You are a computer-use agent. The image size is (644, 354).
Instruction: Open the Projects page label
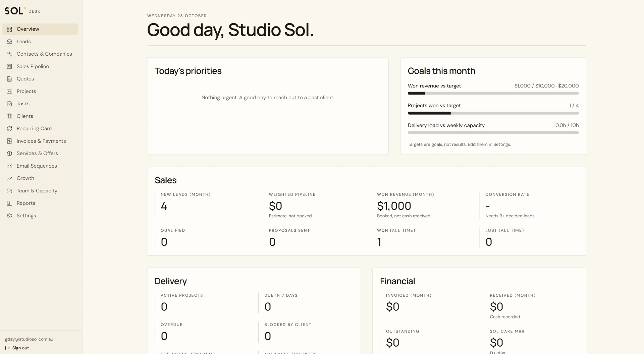click(26, 91)
